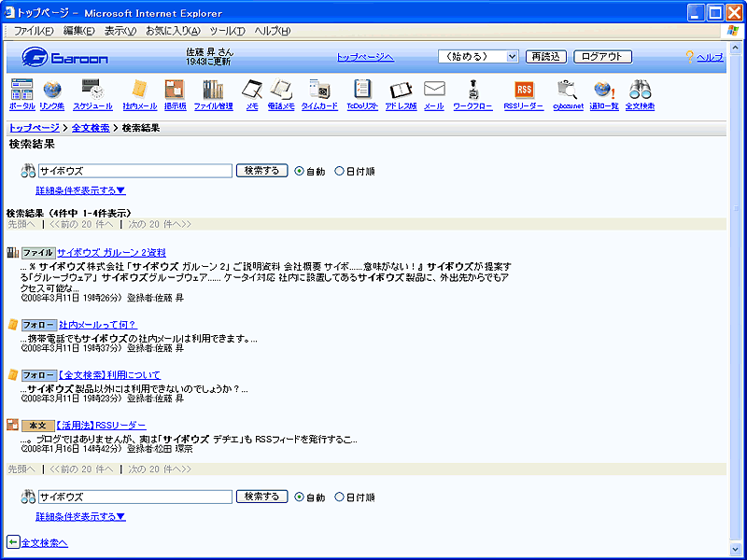The height and width of the screenshot is (560, 747).
Task: Open the ファイル管理 file management icon
Action: [213, 89]
